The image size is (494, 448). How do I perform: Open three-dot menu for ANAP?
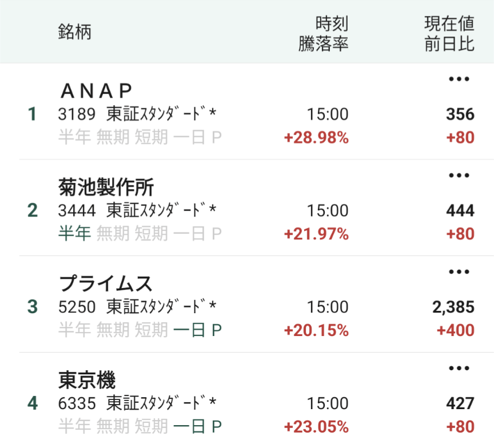pyautogui.click(x=459, y=79)
